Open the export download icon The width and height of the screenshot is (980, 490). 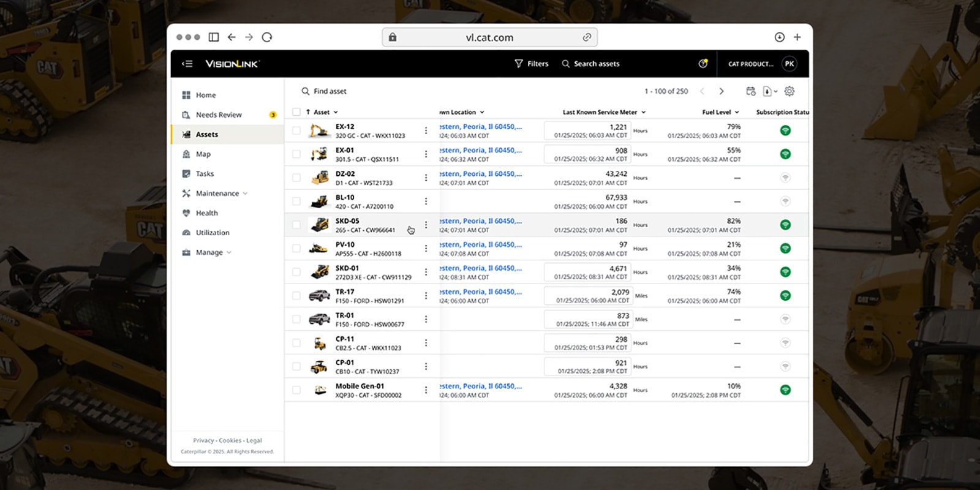(767, 91)
